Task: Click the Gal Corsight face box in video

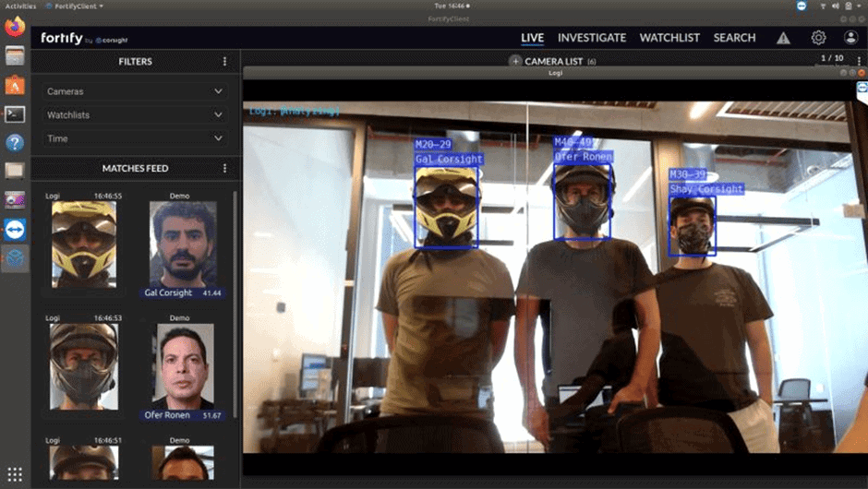Action: pos(446,207)
